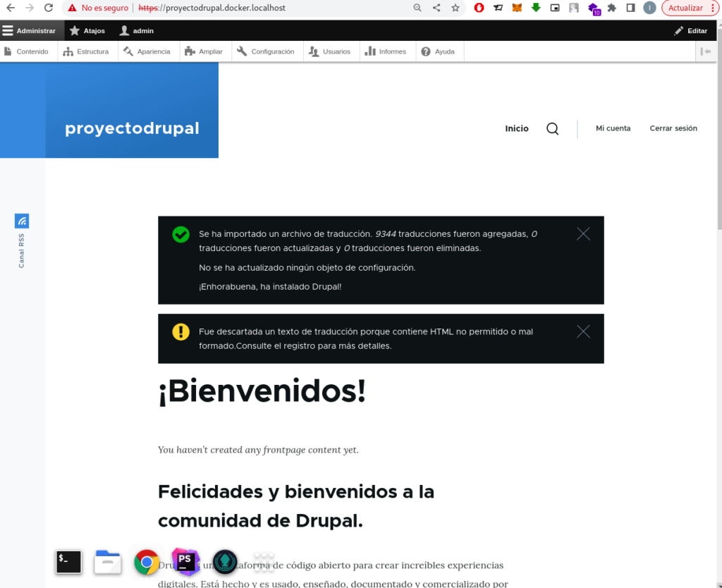Image resolution: width=722 pixels, height=588 pixels.
Task: Open the PhpStorm dock icon
Action: (185, 561)
